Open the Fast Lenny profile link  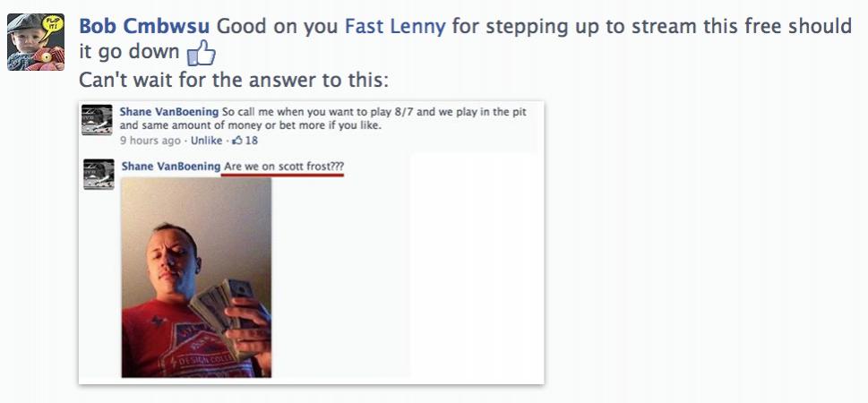coord(395,26)
